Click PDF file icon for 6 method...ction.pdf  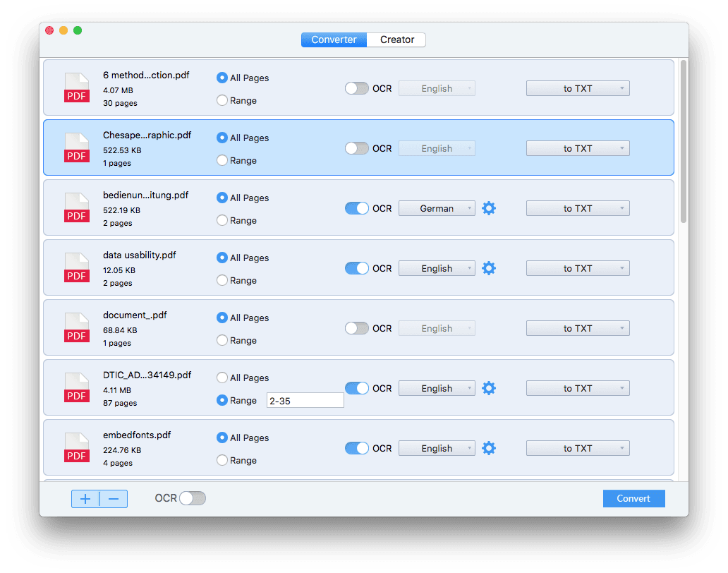tap(77, 88)
